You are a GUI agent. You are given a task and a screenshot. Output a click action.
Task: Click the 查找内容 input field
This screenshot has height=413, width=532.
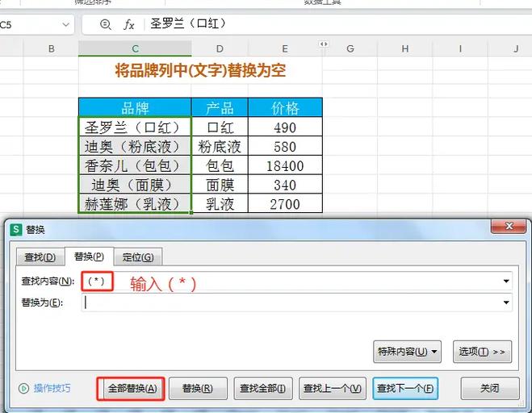296,281
